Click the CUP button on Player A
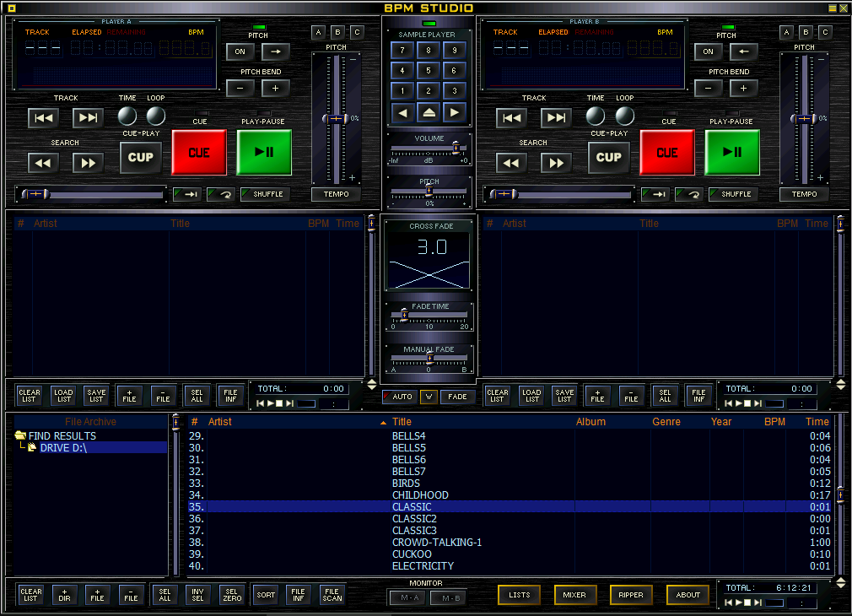The width and height of the screenshot is (852, 616). pyautogui.click(x=140, y=157)
